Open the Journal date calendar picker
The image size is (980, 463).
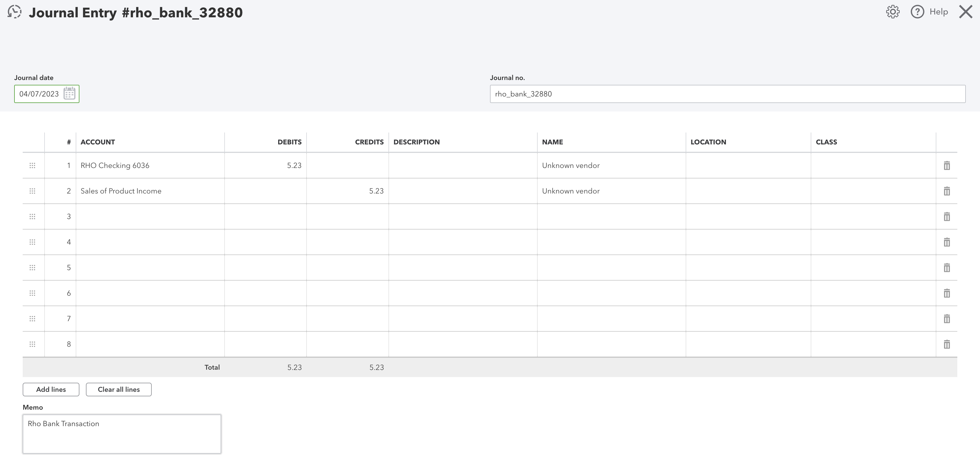tap(69, 94)
